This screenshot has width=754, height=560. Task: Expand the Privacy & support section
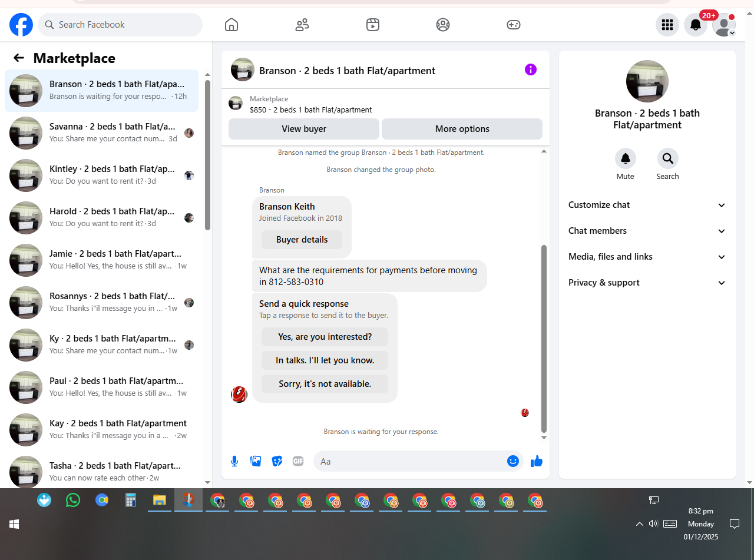[x=647, y=283]
